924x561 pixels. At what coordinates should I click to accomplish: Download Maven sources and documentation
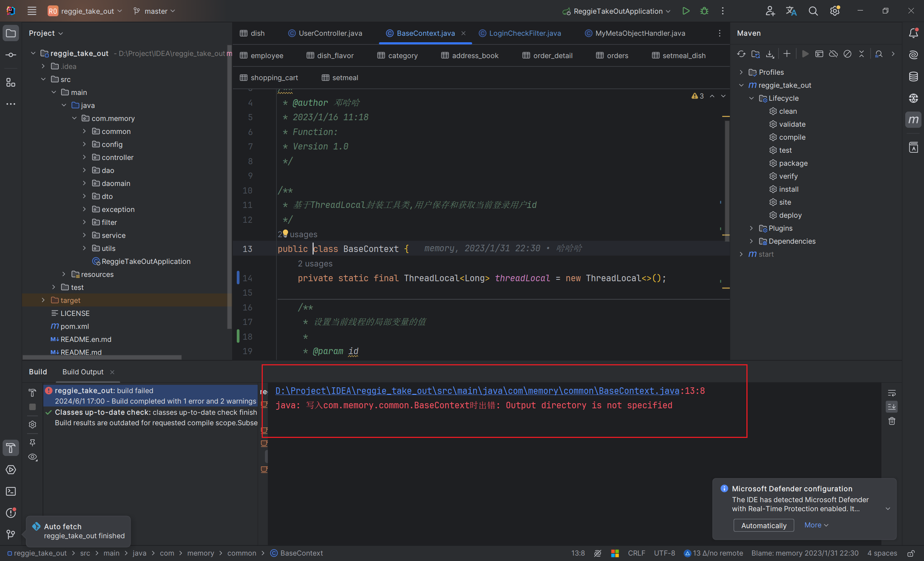pos(770,54)
